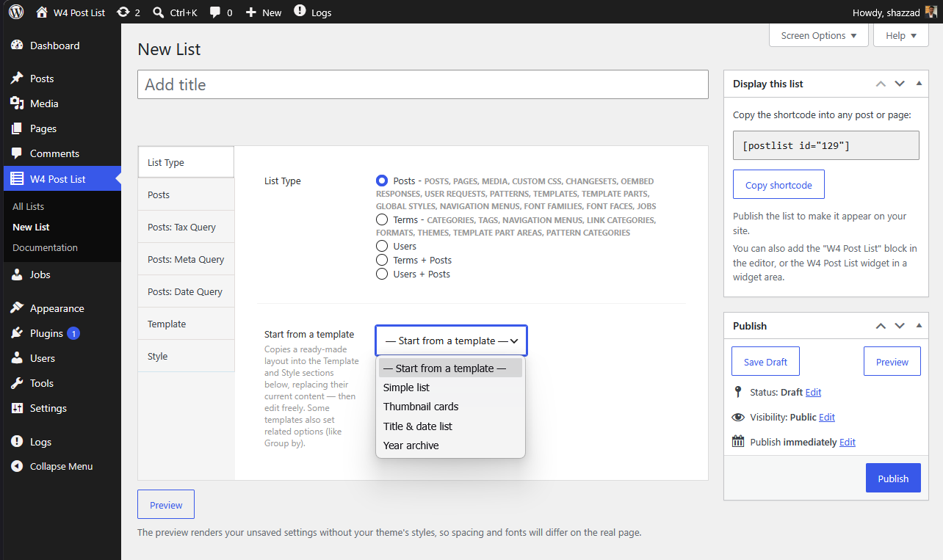Open the updates icon showing 2
943x560 pixels.
(x=123, y=12)
